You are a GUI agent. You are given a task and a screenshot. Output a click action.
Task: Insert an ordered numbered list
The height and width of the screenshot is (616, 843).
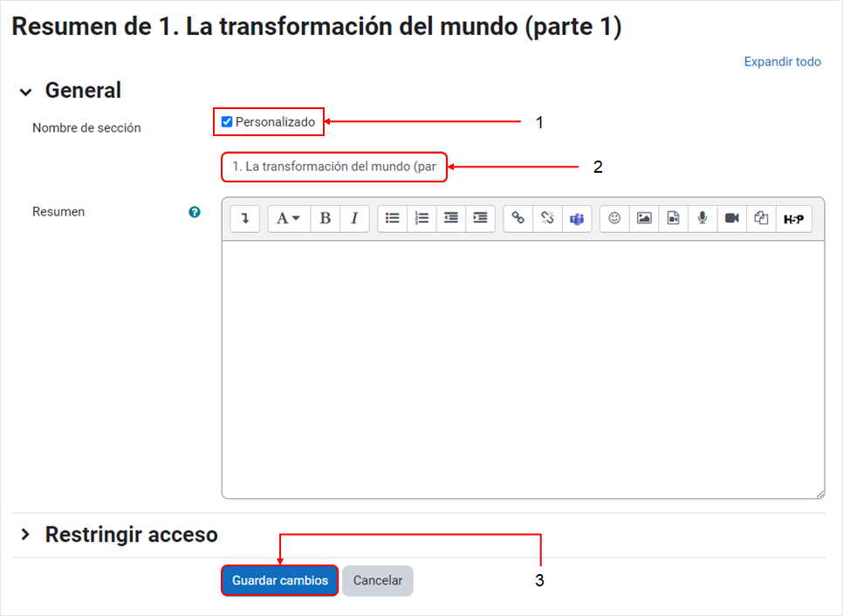(422, 218)
